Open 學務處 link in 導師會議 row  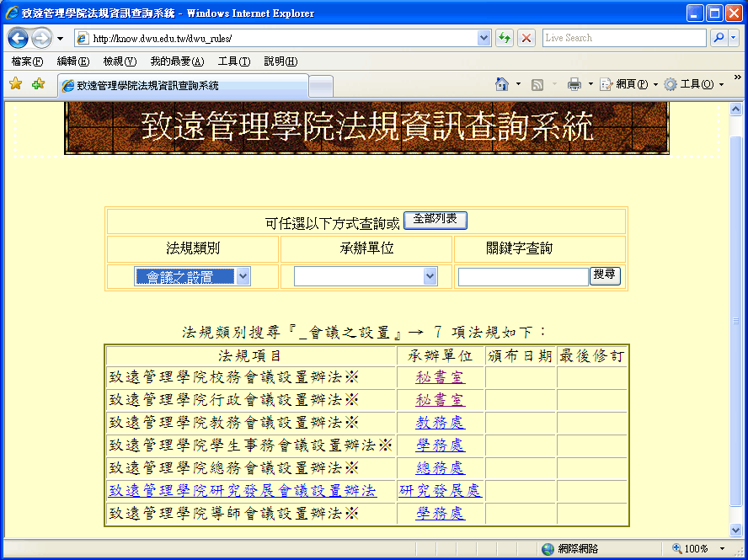pyautogui.click(x=441, y=514)
